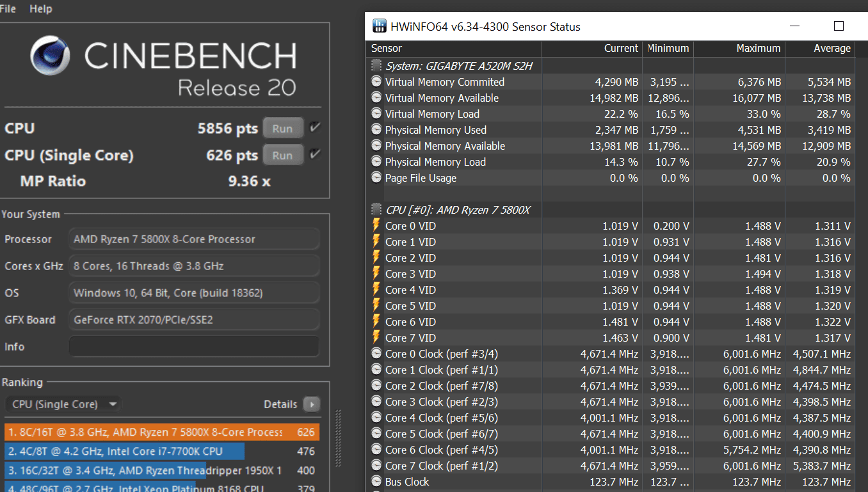Image resolution: width=868 pixels, height=492 pixels.
Task: Click the CPU score 5856 pts
Action: pos(228,128)
